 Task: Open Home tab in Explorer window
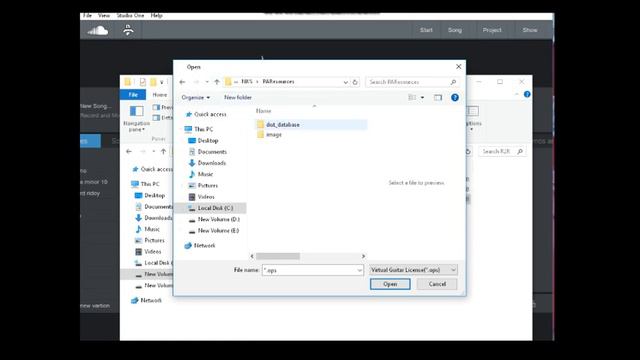(160, 95)
